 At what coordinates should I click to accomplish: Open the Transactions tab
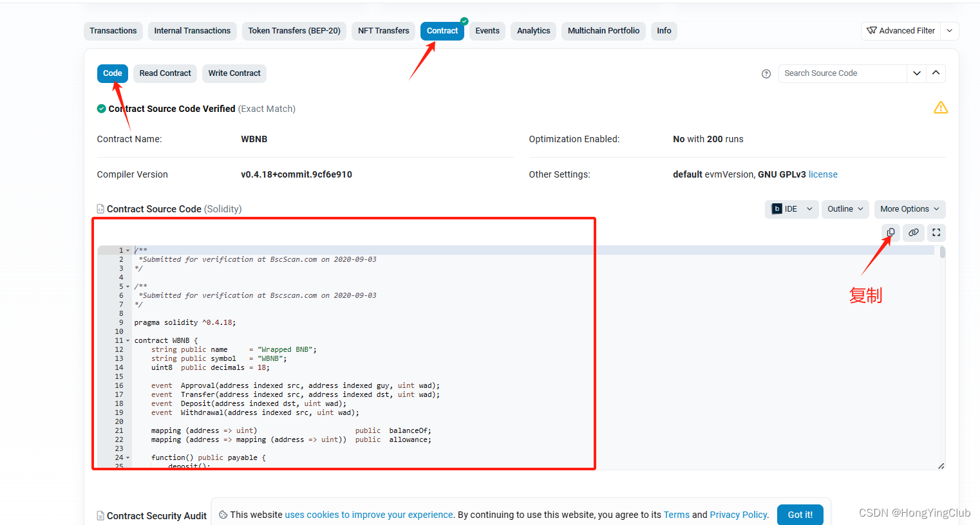tap(113, 31)
